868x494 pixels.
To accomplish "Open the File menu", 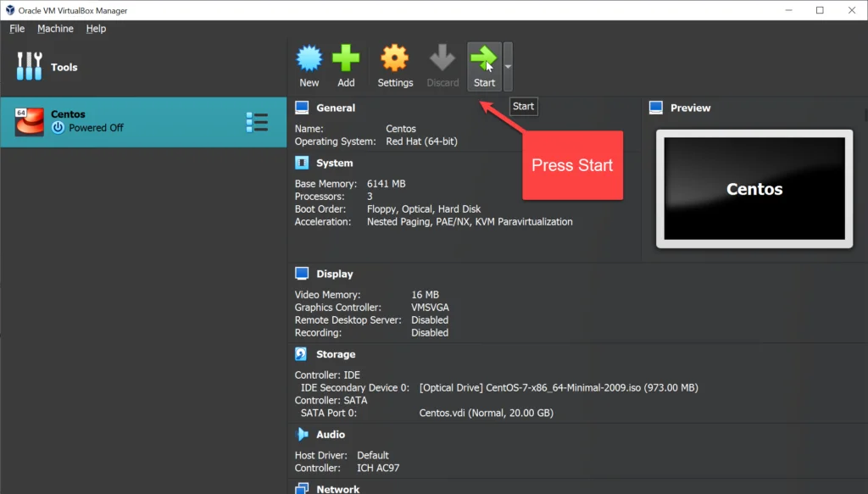I will point(16,28).
